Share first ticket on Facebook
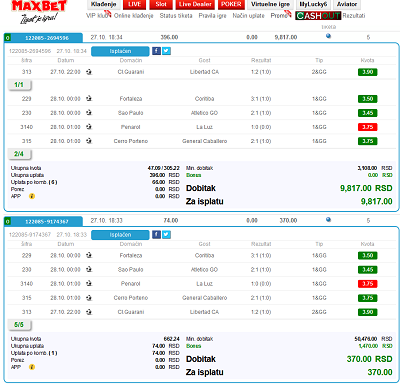Viewport: 400px width, 384px height. tap(156, 51)
